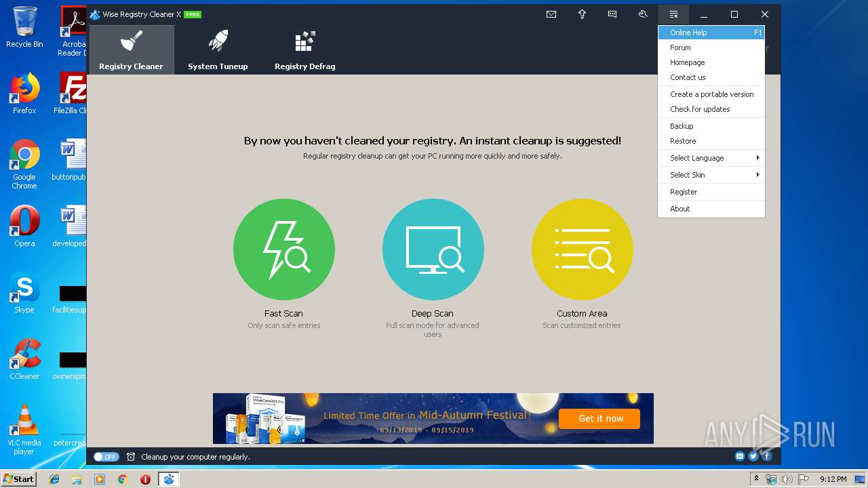Click the FREE badge in title bar
This screenshot has height=488, width=868.
pyautogui.click(x=193, y=14)
